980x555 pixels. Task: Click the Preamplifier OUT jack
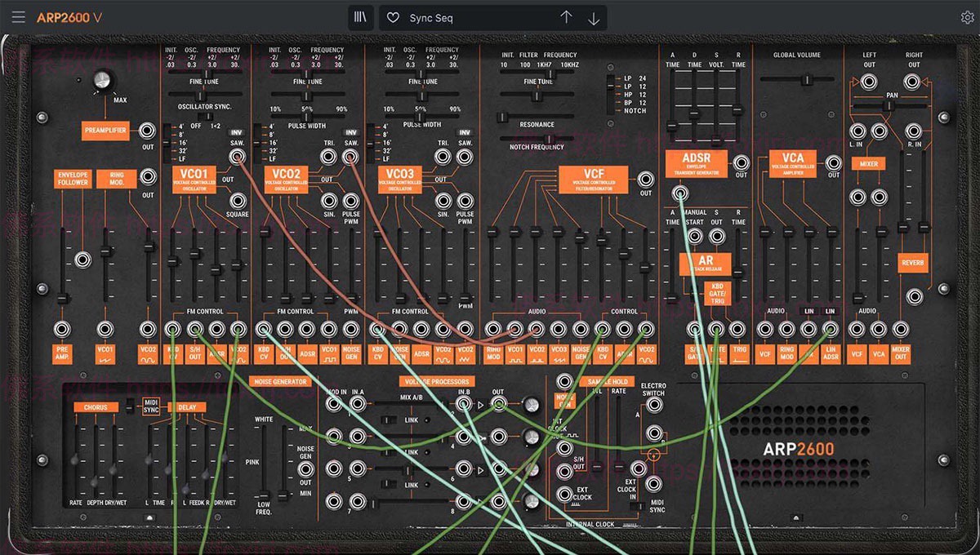(148, 130)
